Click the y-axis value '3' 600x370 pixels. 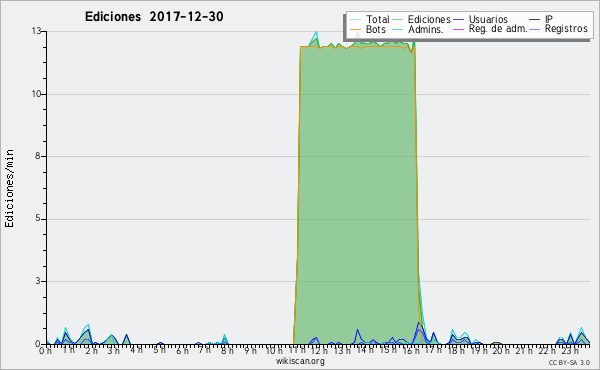(38, 281)
